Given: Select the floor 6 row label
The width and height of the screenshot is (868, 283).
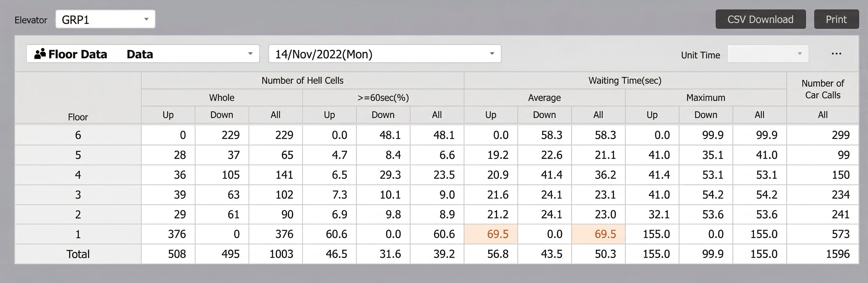Looking at the screenshot, I should pos(78,135).
